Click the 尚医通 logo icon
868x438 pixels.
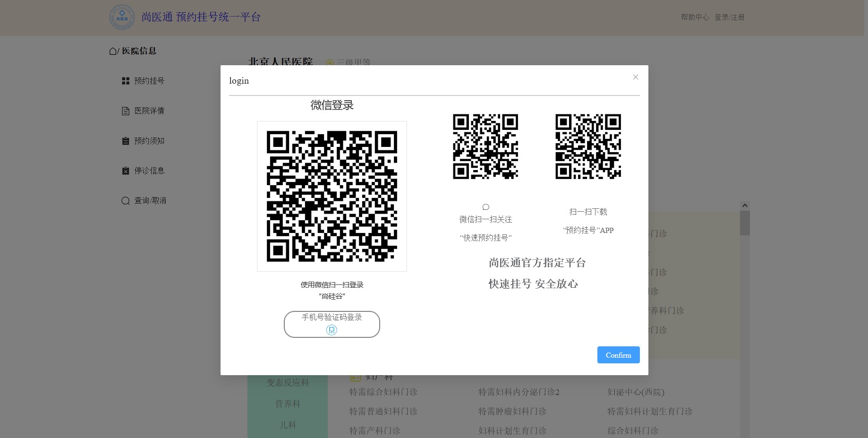(x=122, y=17)
